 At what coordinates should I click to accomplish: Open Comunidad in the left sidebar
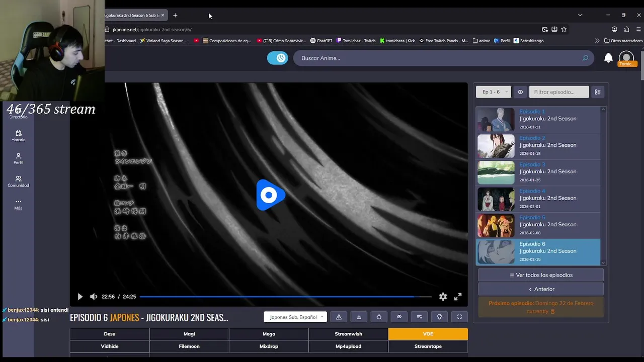point(18,182)
